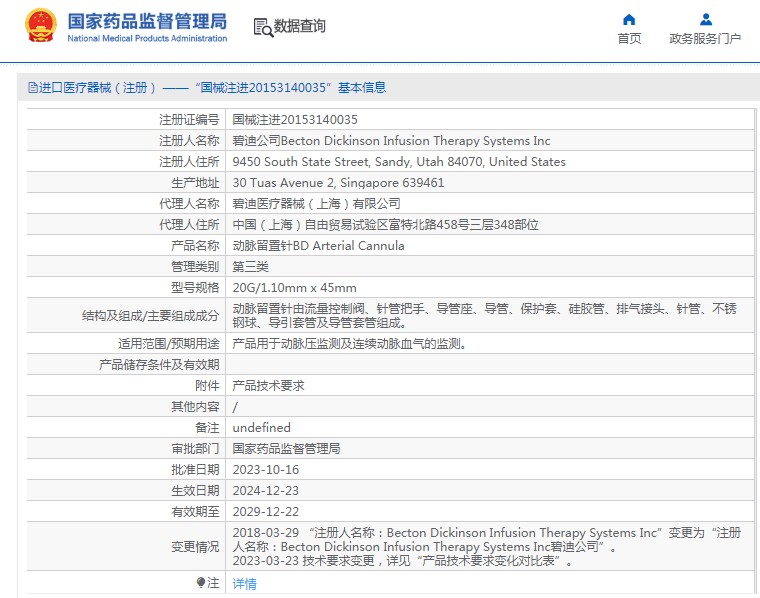Click the bulb icon beside 注

[201, 582]
